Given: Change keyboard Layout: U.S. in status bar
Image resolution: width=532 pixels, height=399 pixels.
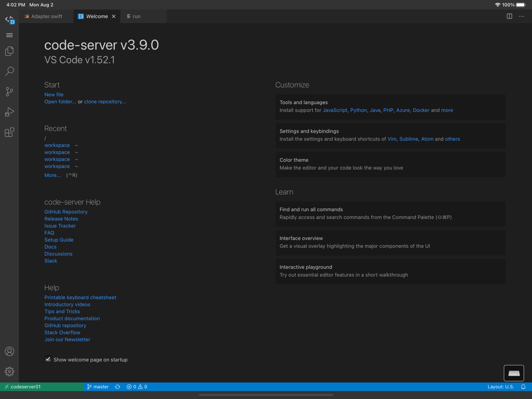Looking at the screenshot, I should click(501, 387).
